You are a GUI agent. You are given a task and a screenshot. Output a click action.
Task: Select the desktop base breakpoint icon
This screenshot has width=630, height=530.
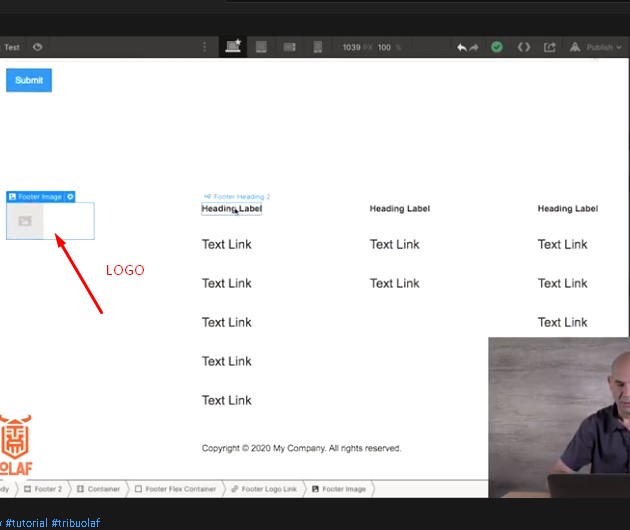tap(233, 47)
